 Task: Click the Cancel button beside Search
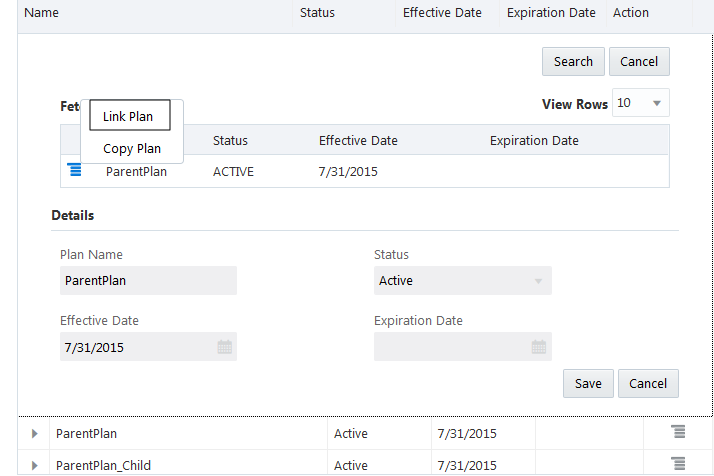coord(639,61)
